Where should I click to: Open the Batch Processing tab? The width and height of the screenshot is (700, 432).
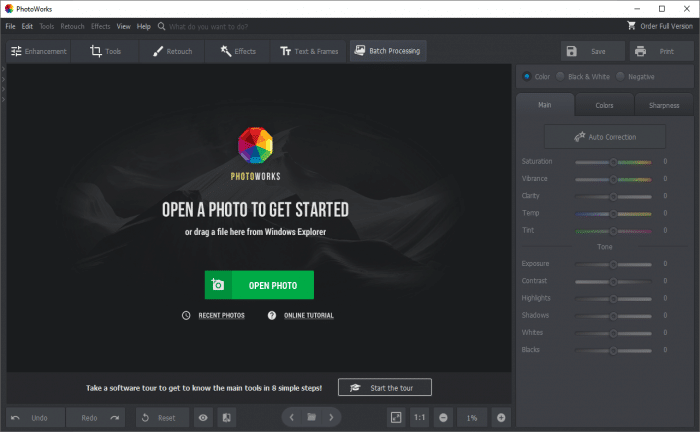click(387, 51)
